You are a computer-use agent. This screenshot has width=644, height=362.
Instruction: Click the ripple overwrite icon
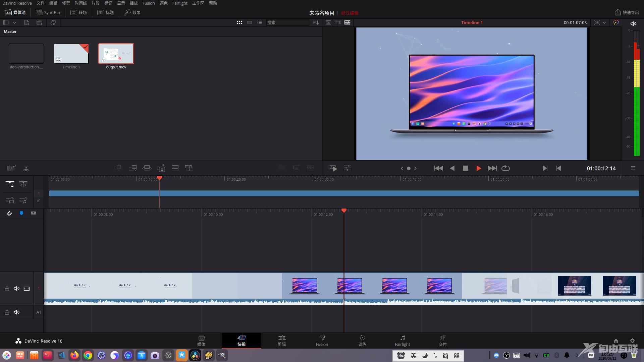[147, 168]
